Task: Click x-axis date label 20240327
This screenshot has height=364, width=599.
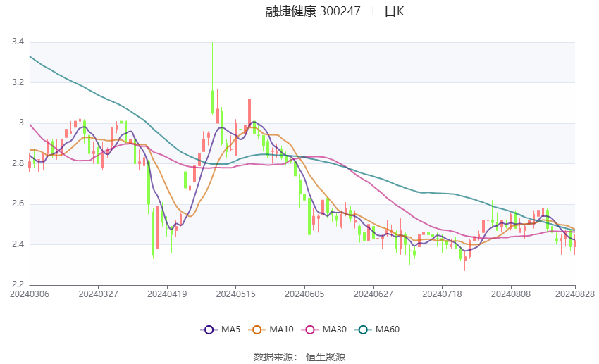Action: [x=98, y=294]
